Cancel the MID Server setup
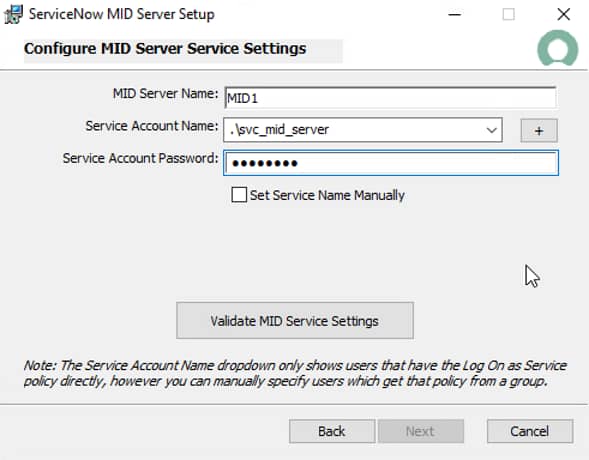Viewport: 589px width, 460px height. (530, 431)
